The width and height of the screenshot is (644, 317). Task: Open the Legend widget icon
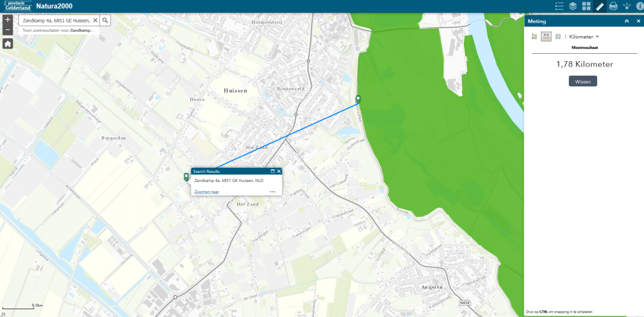pos(559,6)
